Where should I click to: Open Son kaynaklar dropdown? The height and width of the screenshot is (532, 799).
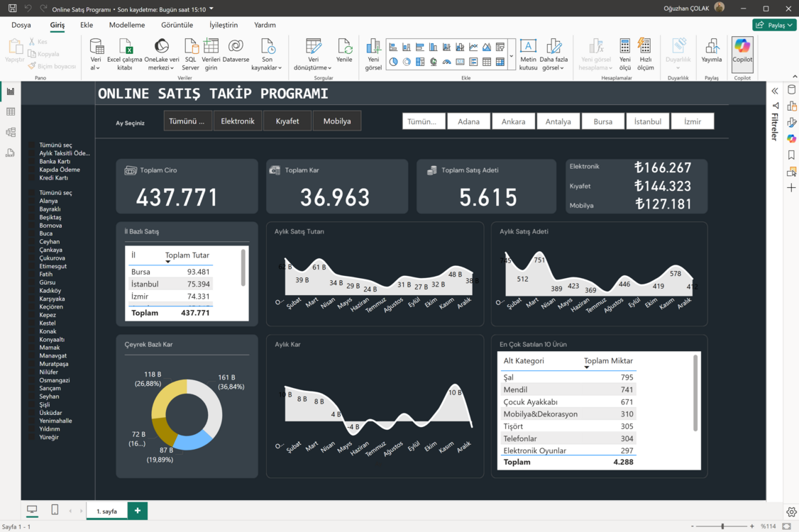[x=267, y=54]
